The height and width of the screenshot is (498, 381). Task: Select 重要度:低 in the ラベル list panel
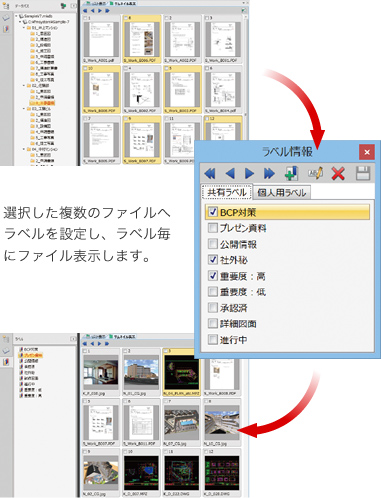(x=30, y=390)
